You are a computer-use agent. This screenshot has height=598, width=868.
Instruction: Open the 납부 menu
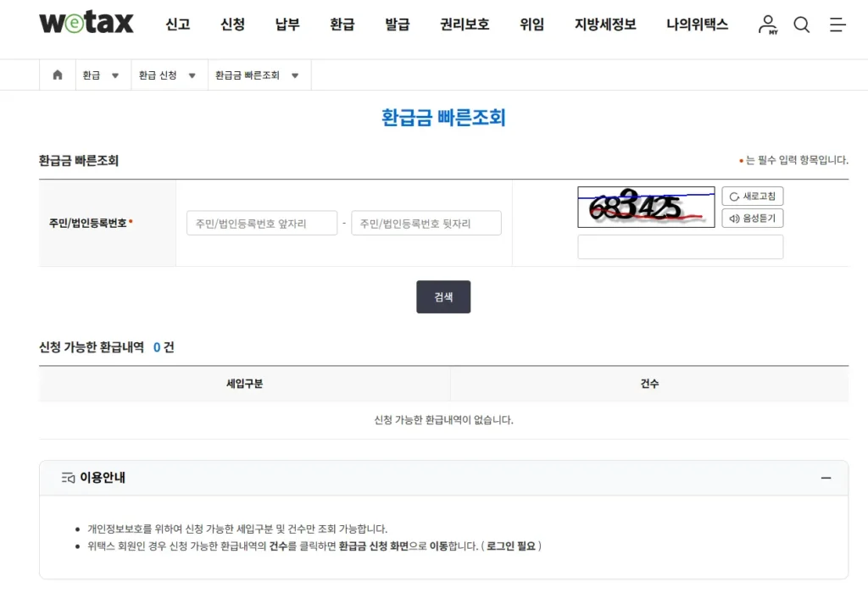[287, 25]
